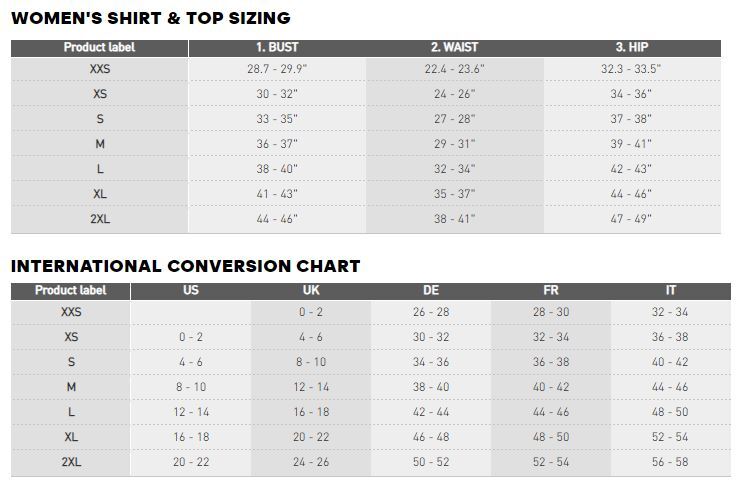The height and width of the screenshot is (488, 744).
Task: Click the US size 8 - 10 cell
Action: [191, 387]
